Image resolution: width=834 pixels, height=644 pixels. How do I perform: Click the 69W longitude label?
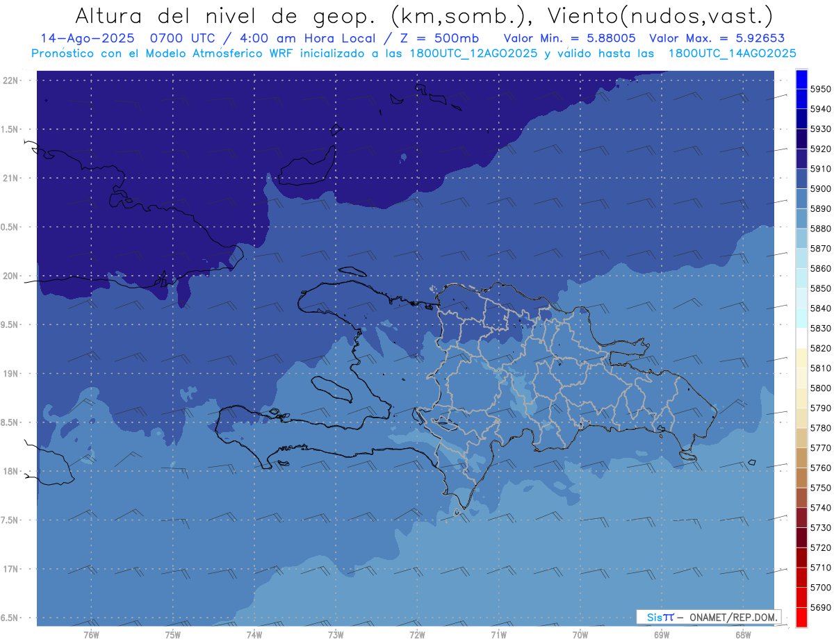point(661,634)
